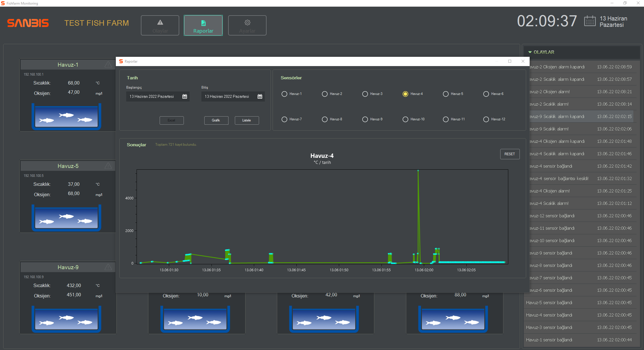Select the Havuz-3 sensor radio button
Image resolution: width=644 pixels, height=350 pixels.
365,94
